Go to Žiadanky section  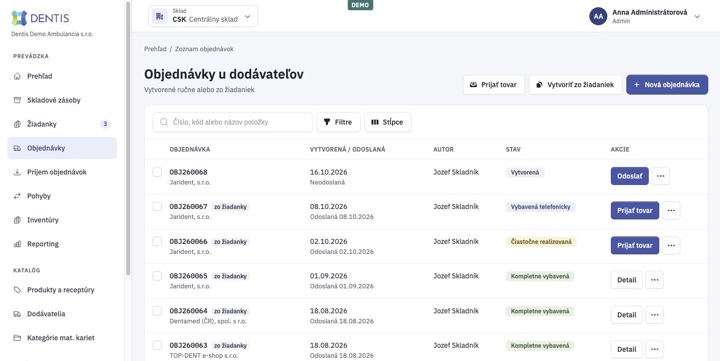(x=62, y=124)
